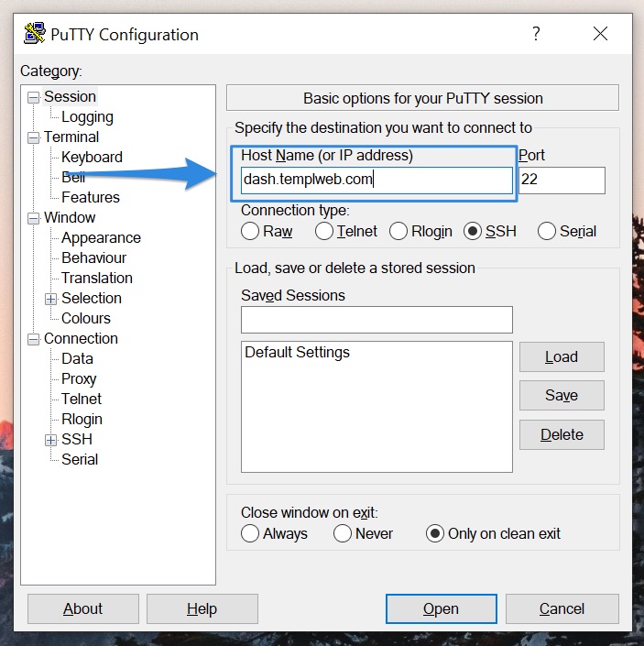This screenshot has width=644, height=646.
Task: Select Serial in the category tree
Action: pyautogui.click(x=80, y=459)
